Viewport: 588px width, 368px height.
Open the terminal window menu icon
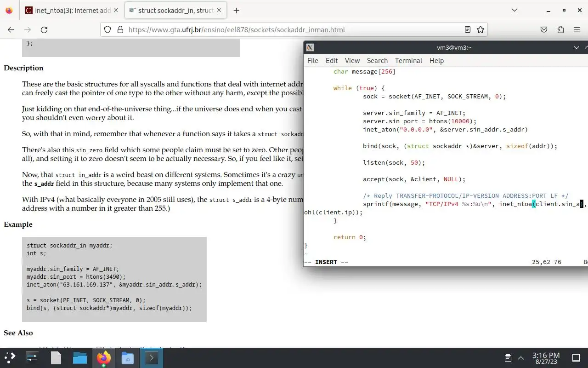click(x=310, y=47)
